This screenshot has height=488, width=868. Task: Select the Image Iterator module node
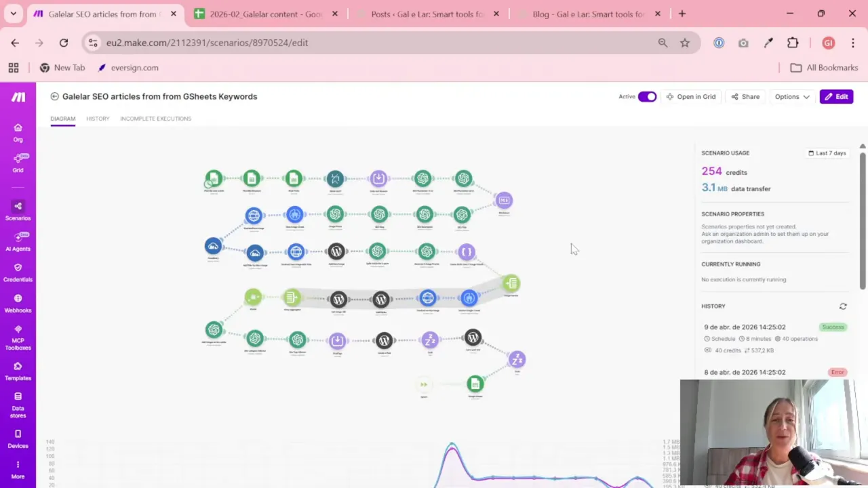pyautogui.click(x=511, y=283)
